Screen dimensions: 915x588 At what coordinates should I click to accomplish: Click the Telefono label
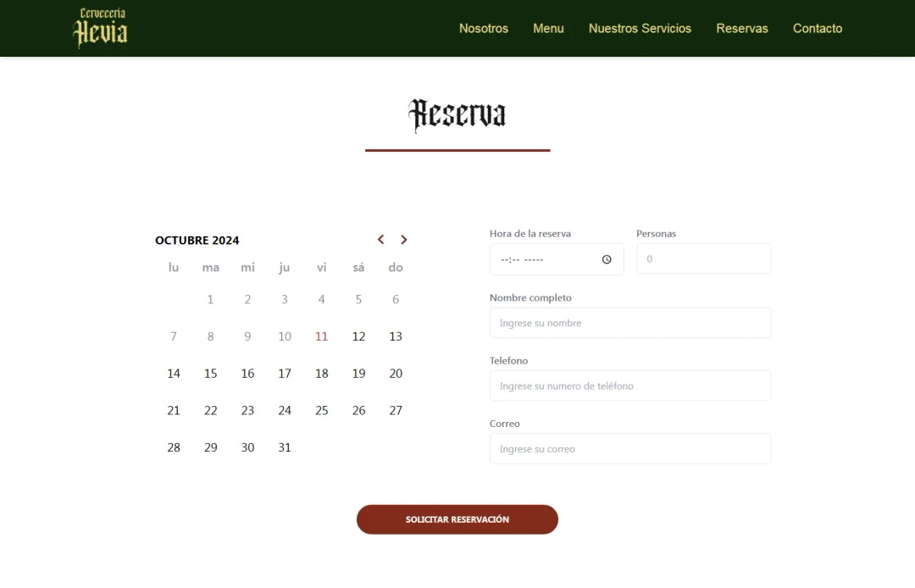point(509,360)
